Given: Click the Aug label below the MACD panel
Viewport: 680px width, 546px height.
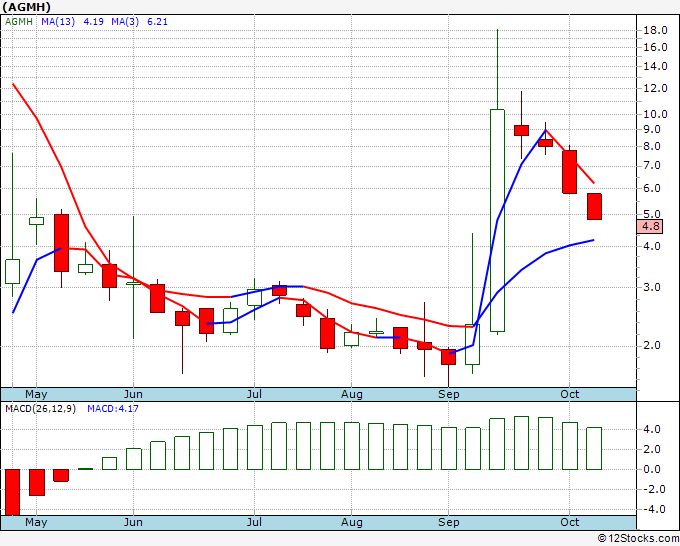Looking at the screenshot, I should pos(351,522).
